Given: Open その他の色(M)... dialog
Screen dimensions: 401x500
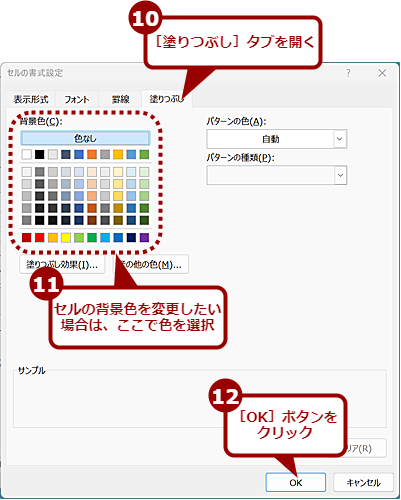Looking at the screenshot, I should (x=151, y=265).
